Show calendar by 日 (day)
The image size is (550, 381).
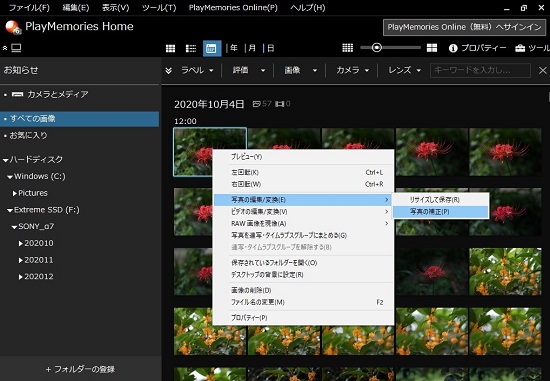(271, 48)
